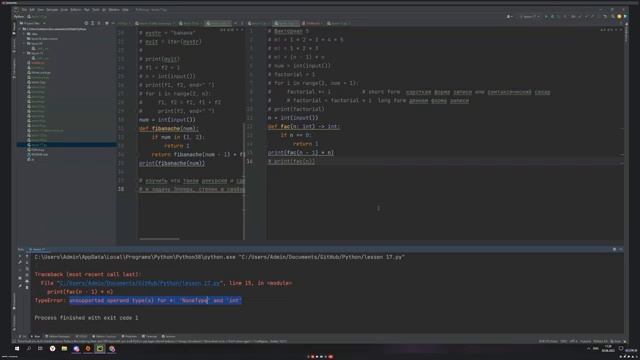Viewport: 640px width, 360px height.
Task: Switch to active tab in right editor pane
Action: click(286, 23)
